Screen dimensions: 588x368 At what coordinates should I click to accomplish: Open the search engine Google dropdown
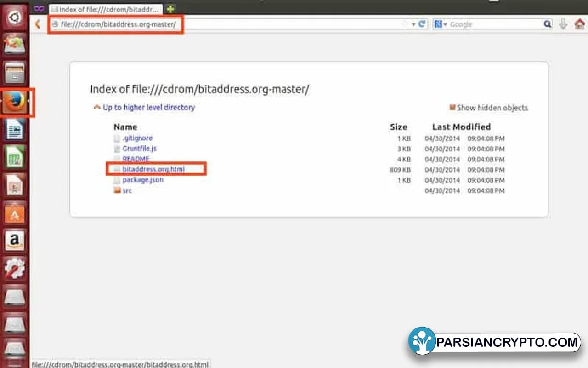coord(441,24)
